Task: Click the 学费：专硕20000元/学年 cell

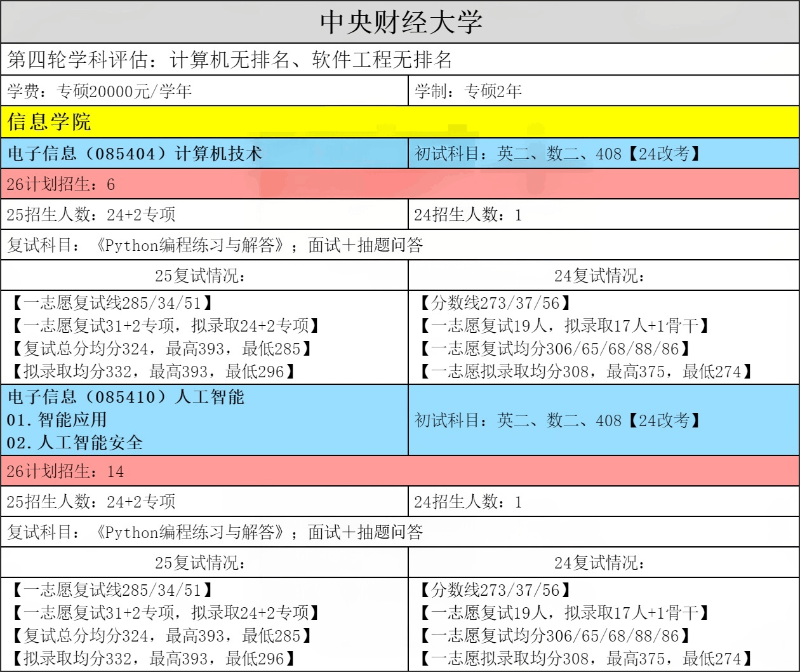Action: pos(99,91)
